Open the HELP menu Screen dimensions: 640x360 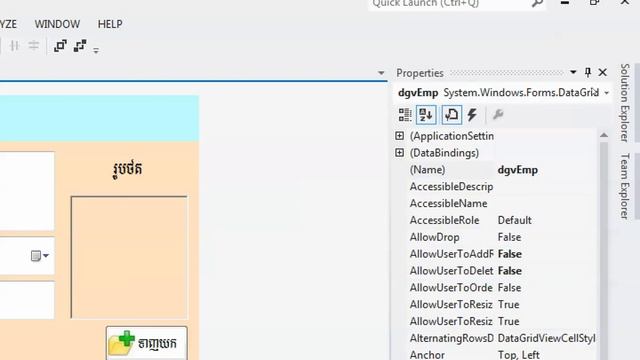click(110, 24)
